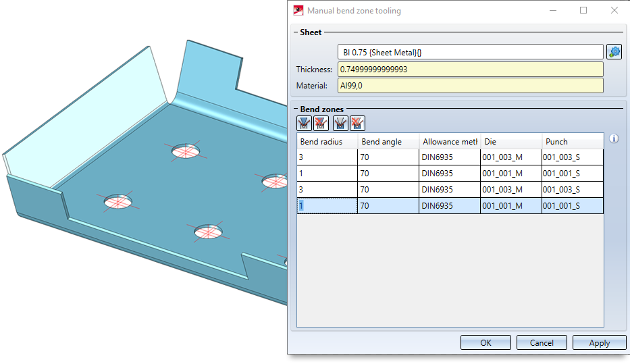Viewport: 630px width, 364px height.
Task: Select bend radius 3 in first row
Action: [x=327, y=157]
